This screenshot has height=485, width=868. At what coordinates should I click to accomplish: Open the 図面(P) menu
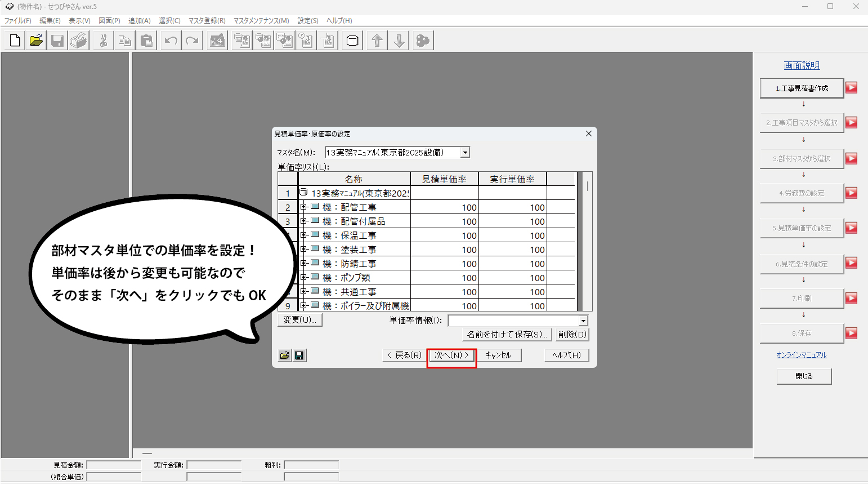(x=109, y=21)
